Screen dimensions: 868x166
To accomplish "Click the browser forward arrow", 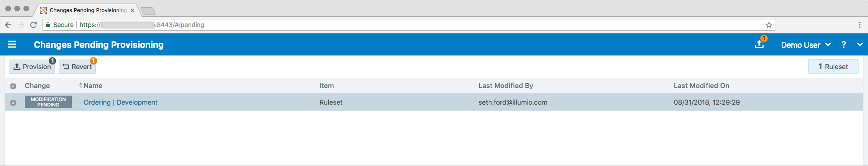I will point(21,25).
